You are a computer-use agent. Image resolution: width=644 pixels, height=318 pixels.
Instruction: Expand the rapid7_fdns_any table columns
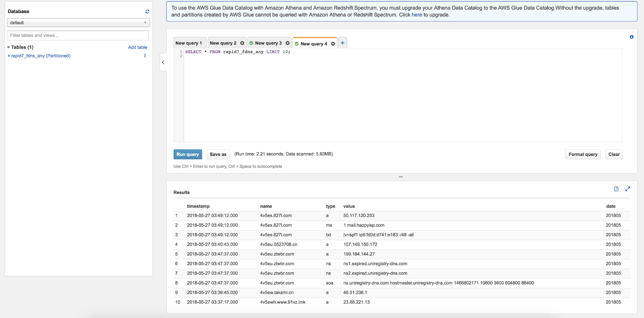pos(9,56)
